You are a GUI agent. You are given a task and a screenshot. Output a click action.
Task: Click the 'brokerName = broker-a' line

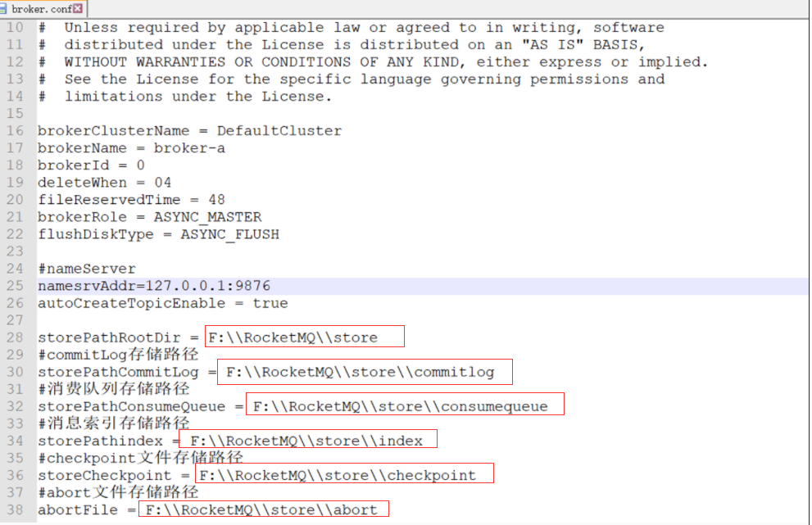132,148
